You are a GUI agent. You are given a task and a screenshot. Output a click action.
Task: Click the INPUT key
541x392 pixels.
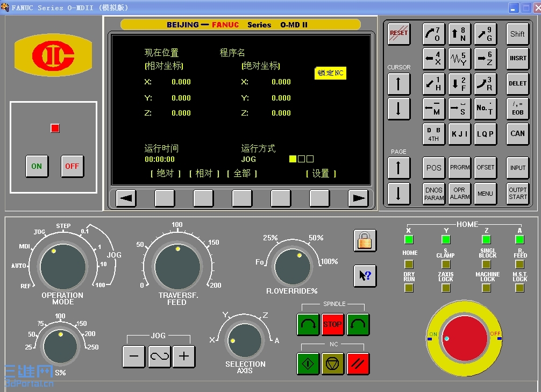click(517, 168)
